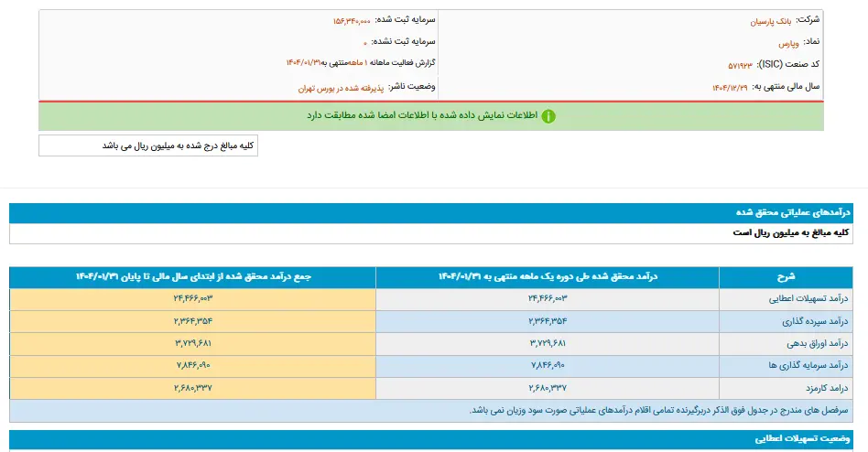Select company name 'بانک پارسیان'
This screenshot has width=868, height=452.
771,21
